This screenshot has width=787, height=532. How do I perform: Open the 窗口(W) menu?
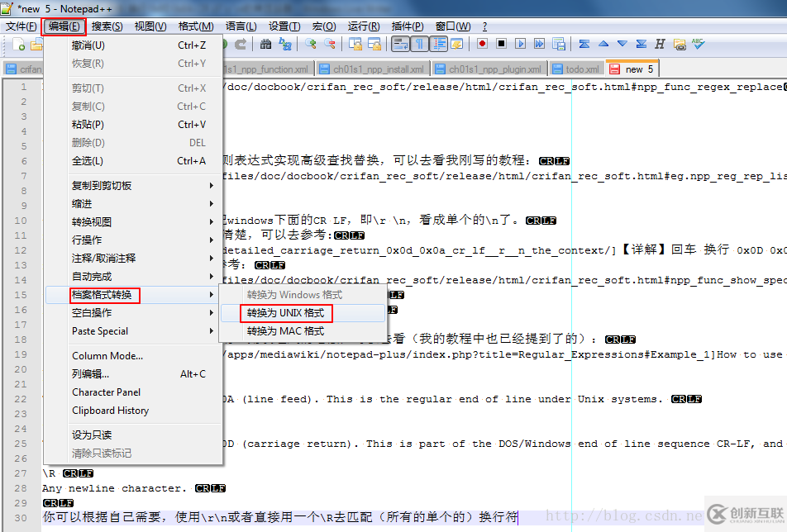(453, 26)
